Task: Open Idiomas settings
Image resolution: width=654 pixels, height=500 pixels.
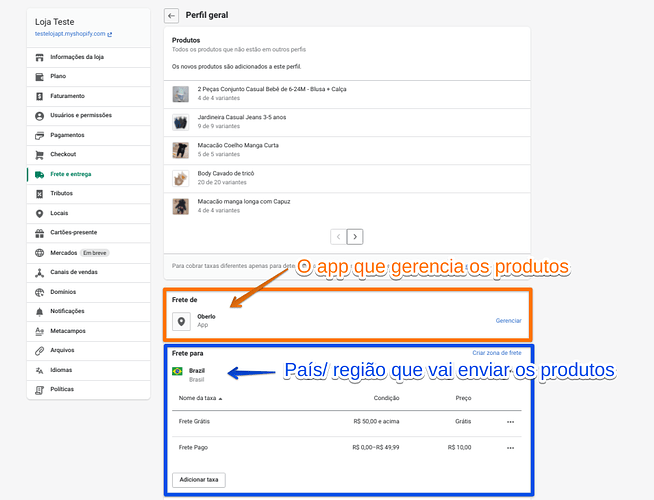Action: [x=88, y=370]
